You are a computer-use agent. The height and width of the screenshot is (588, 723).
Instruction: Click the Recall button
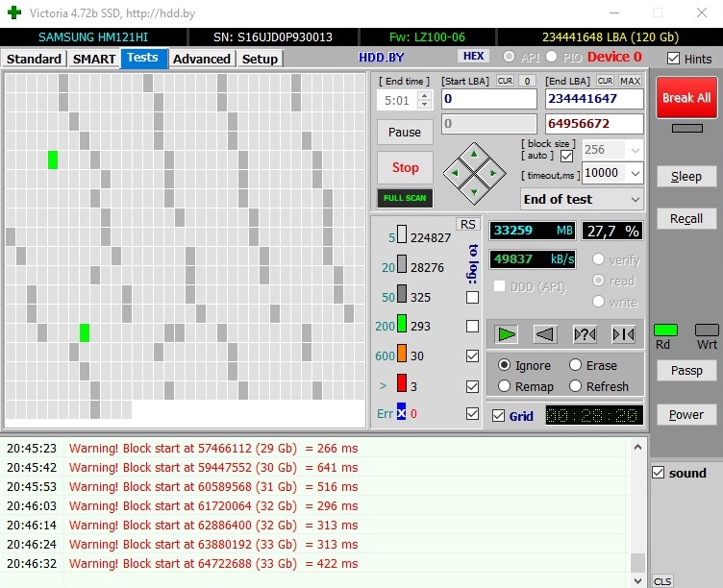[686, 218]
